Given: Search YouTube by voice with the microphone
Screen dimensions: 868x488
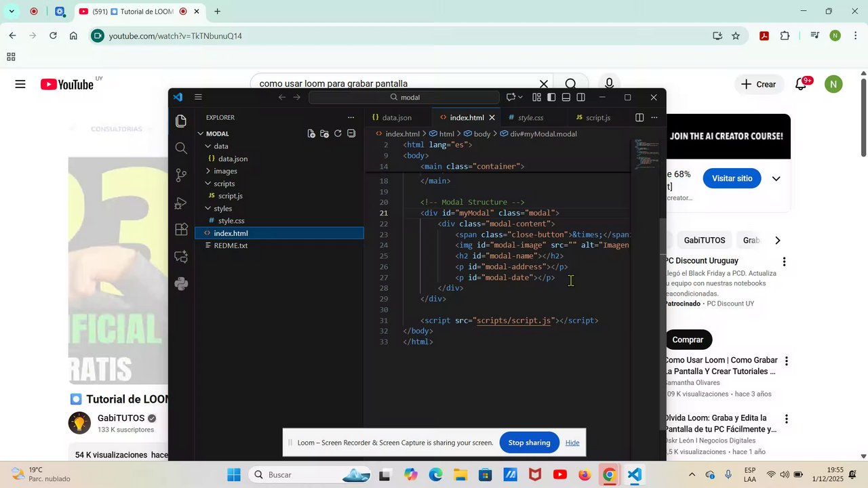Looking at the screenshot, I should pyautogui.click(x=609, y=84).
